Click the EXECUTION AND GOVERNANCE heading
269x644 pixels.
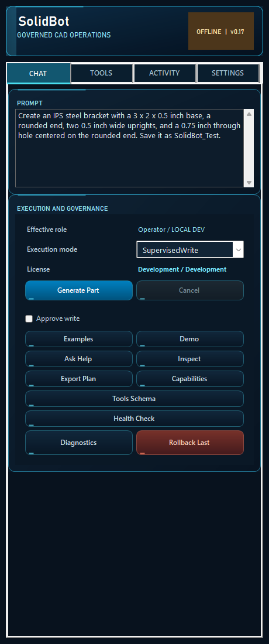click(x=63, y=208)
